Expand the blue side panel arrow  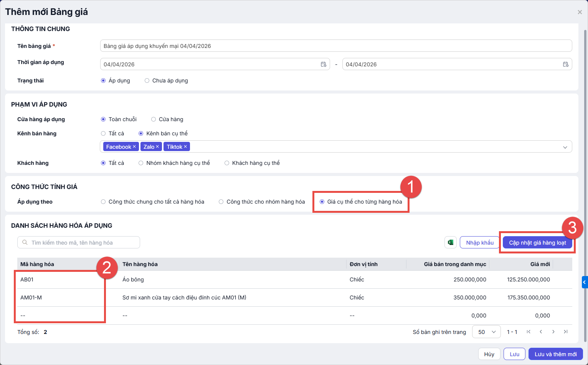tap(585, 282)
